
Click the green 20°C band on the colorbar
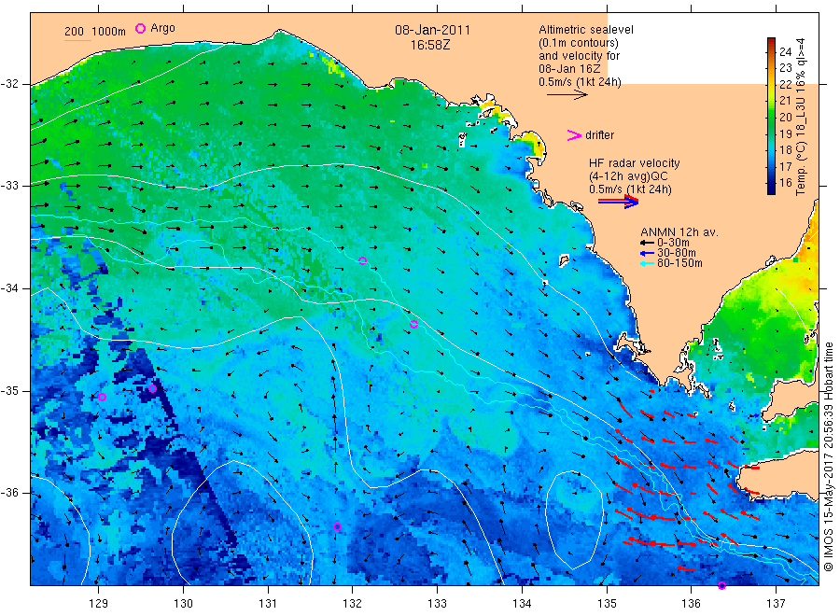click(771, 117)
